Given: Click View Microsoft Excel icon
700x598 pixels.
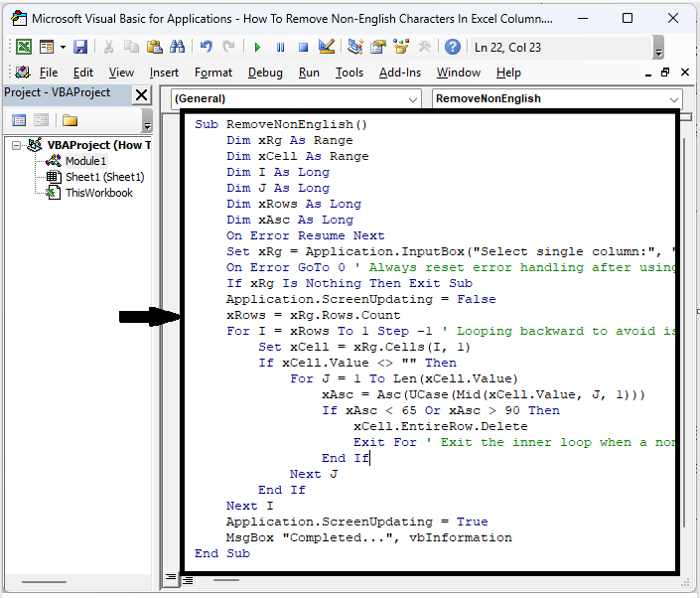Looking at the screenshot, I should tap(23, 47).
